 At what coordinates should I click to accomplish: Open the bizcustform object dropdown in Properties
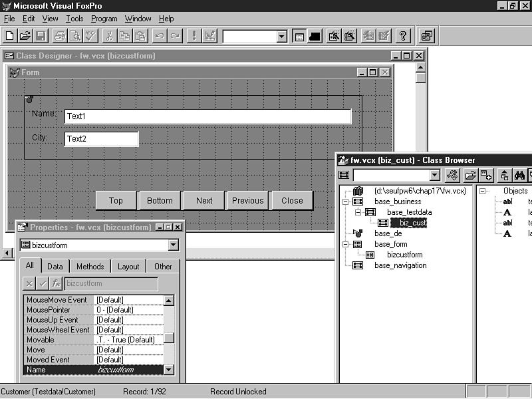[x=174, y=245]
